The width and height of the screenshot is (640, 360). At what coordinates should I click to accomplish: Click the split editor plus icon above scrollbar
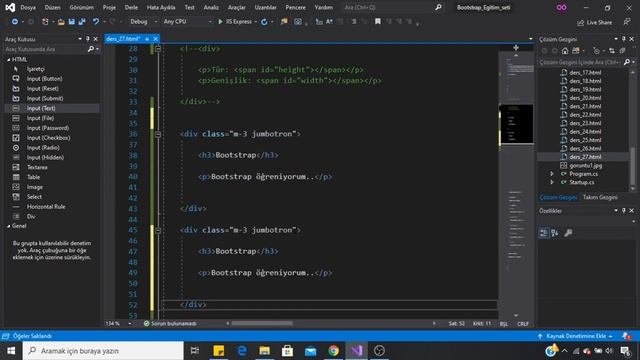click(x=516, y=48)
